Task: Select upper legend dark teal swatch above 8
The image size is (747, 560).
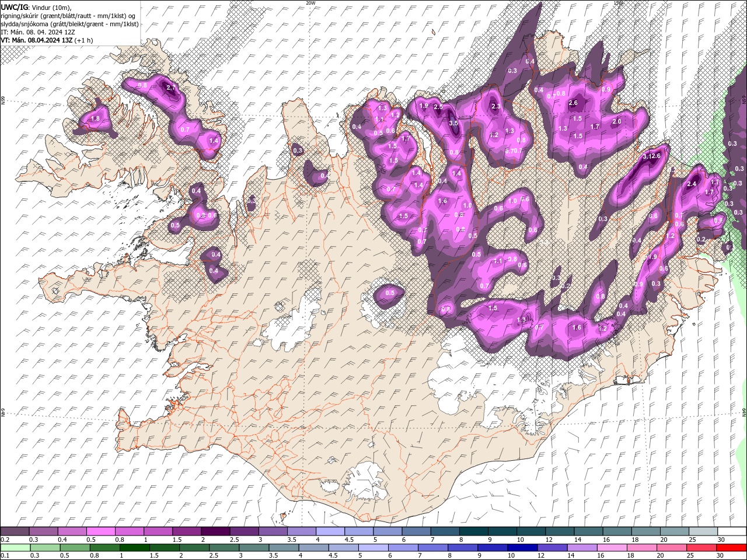Action: pos(473,531)
